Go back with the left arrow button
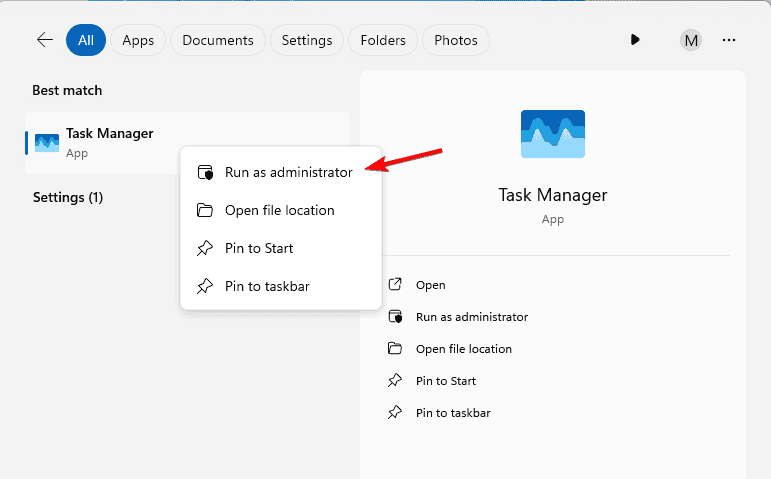This screenshot has width=771, height=479. click(45, 40)
